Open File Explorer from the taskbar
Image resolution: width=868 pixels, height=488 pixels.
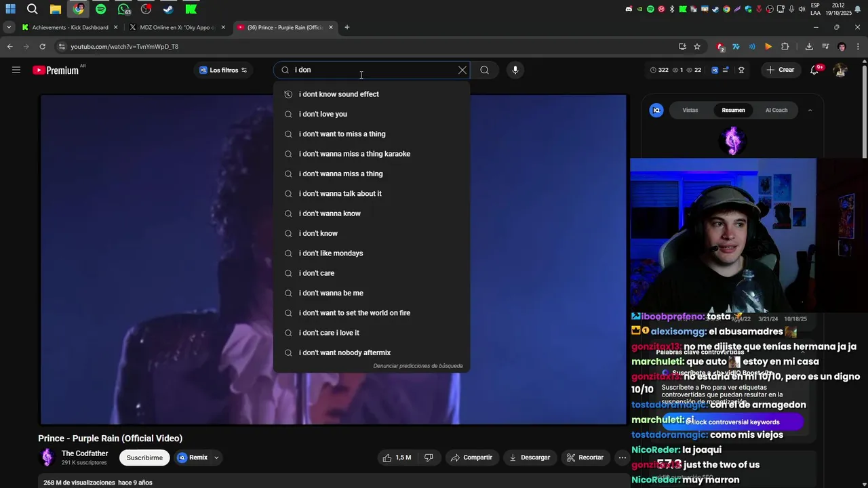(x=56, y=9)
